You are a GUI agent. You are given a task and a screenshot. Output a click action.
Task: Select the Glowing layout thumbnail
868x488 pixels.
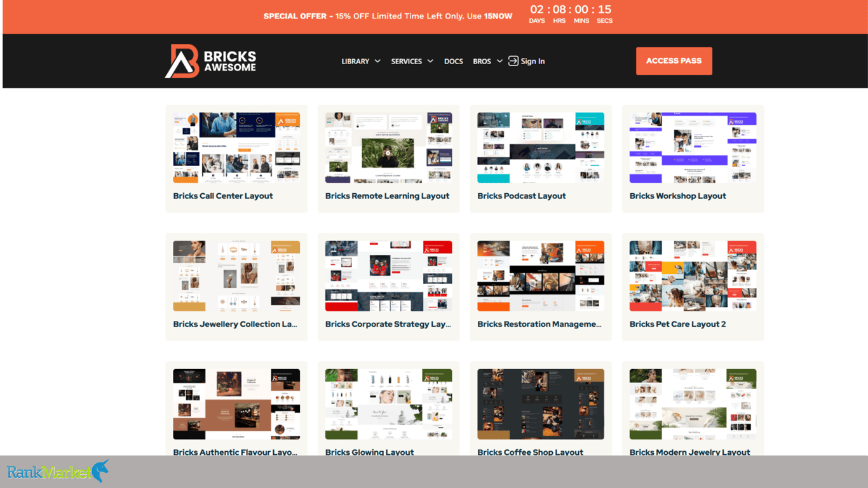pyautogui.click(x=388, y=404)
